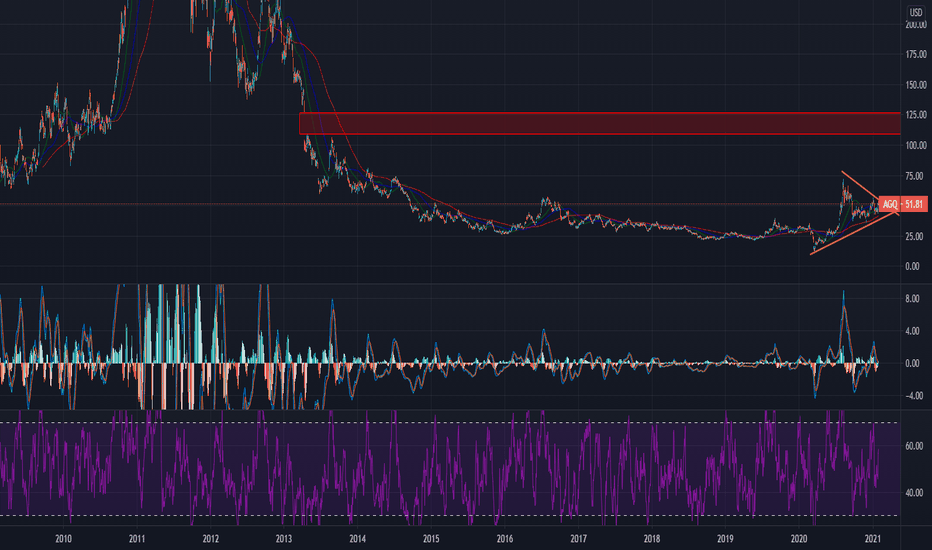The width and height of the screenshot is (932, 550).
Task: Select the red resistance zone rectangle
Action: tap(600, 123)
